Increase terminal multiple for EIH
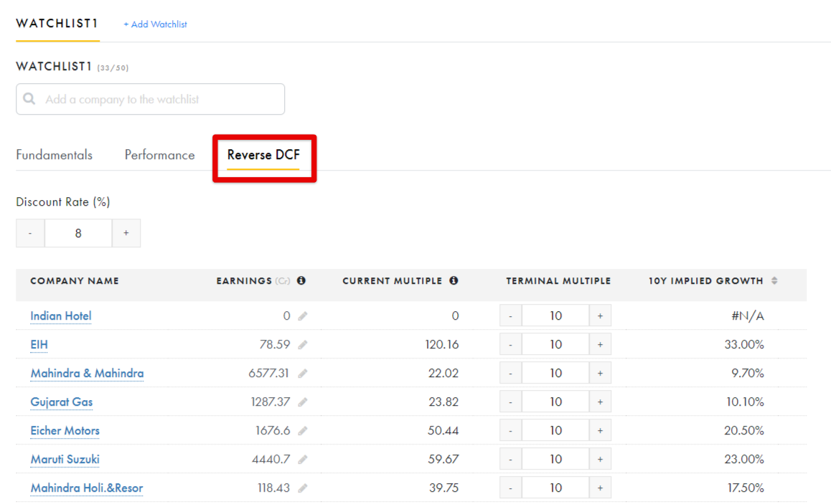 (x=600, y=345)
